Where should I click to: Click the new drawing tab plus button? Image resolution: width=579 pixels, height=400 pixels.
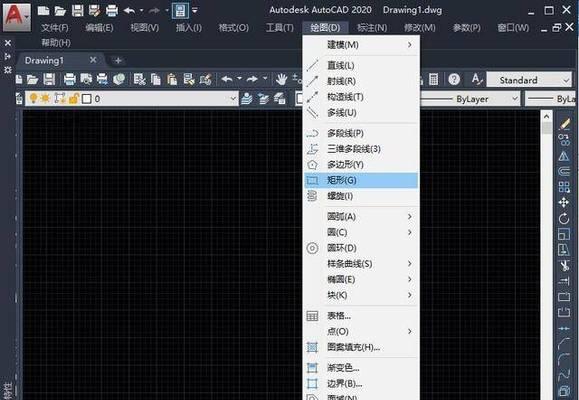pyautogui.click(x=118, y=60)
